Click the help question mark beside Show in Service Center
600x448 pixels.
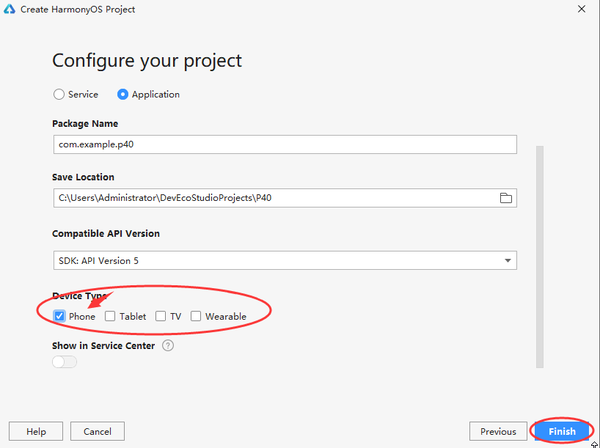168,345
